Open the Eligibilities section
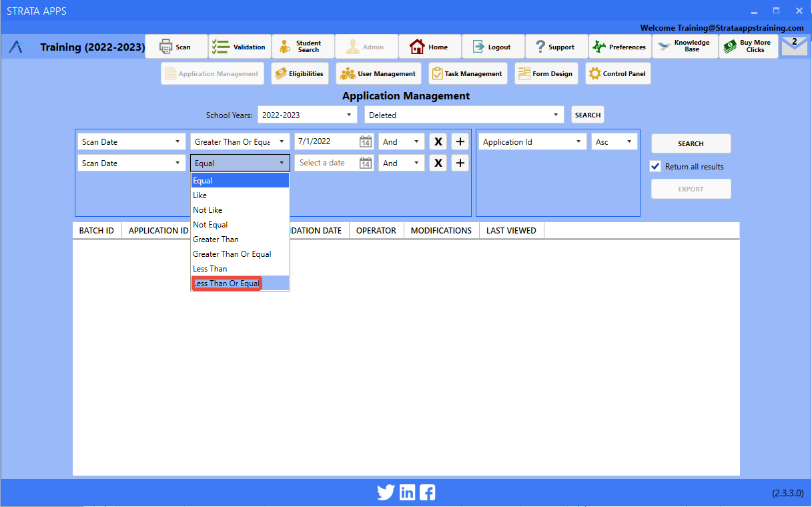812x507 pixels. tap(300, 74)
